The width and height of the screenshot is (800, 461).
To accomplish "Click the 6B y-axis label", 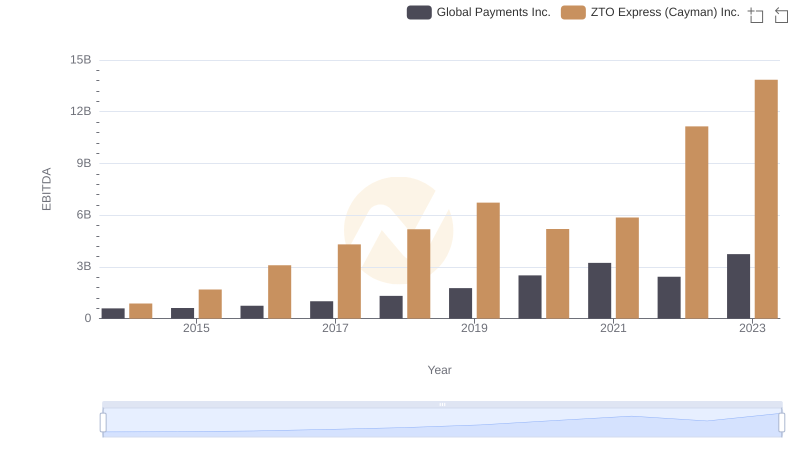I will [x=84, y=215].
